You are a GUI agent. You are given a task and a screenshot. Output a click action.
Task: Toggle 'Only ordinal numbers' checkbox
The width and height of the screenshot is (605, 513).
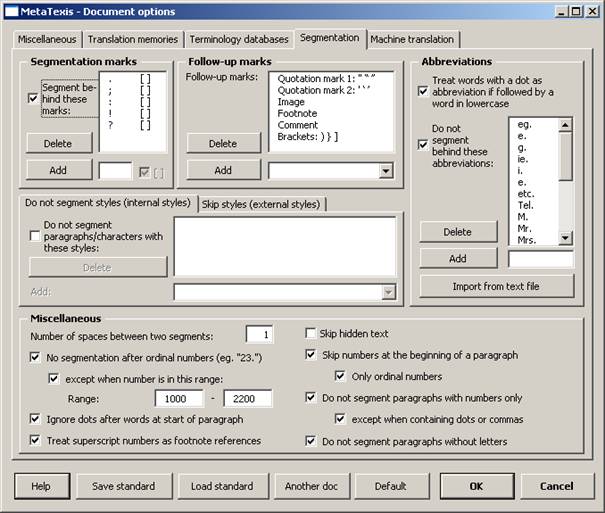340,376
